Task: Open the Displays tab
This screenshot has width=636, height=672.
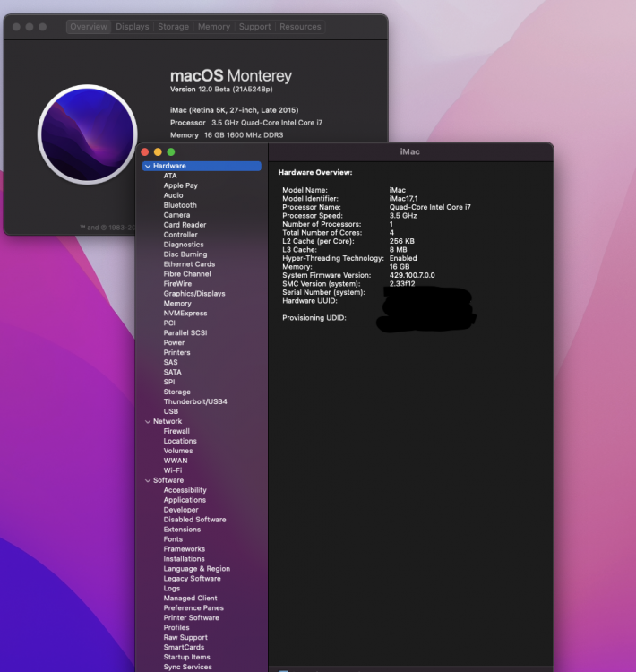Action: pos(133,27)
